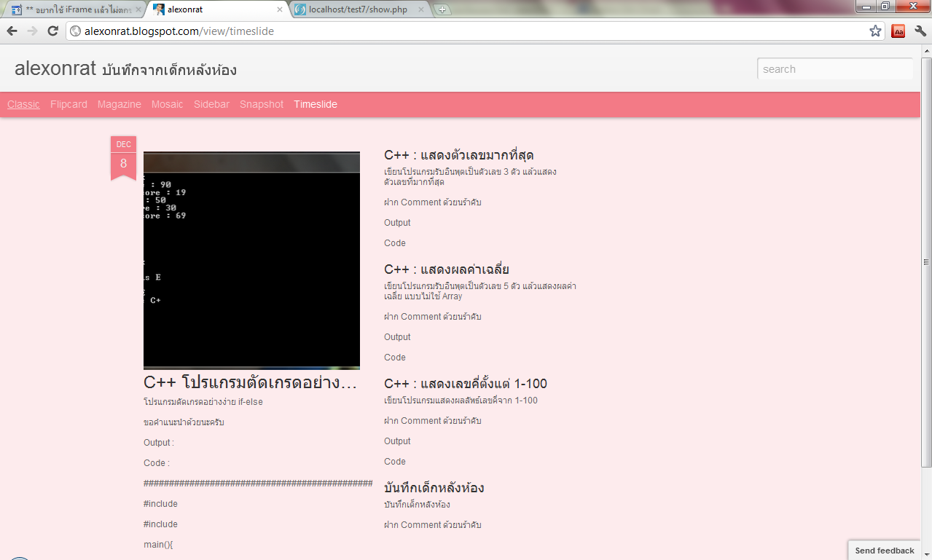932x560 pixels.
Task: Open a new tab with the plus button
Action: coord(442,10)
